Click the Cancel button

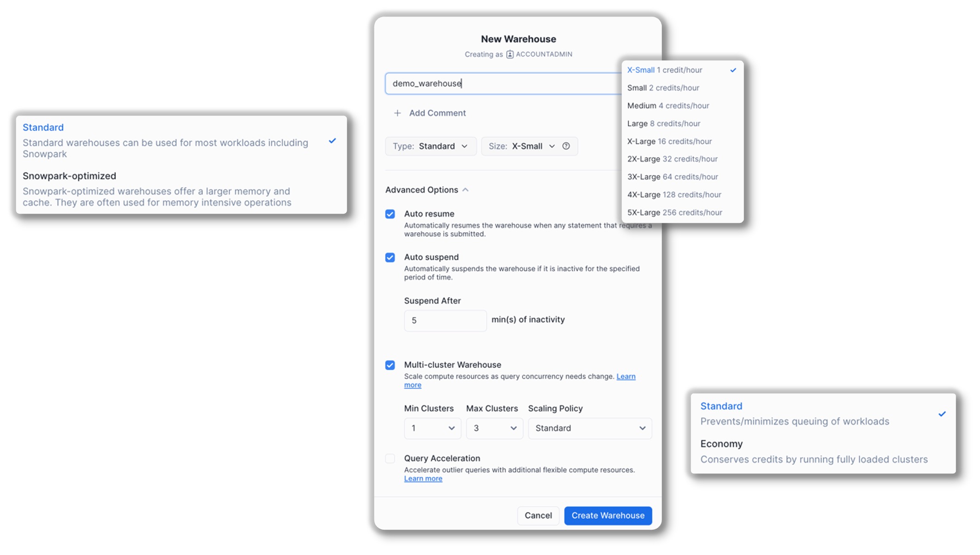(x=538, y=515)
